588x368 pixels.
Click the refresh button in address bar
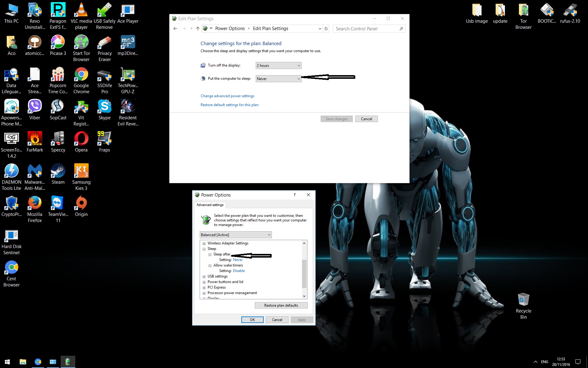(326, 29)
